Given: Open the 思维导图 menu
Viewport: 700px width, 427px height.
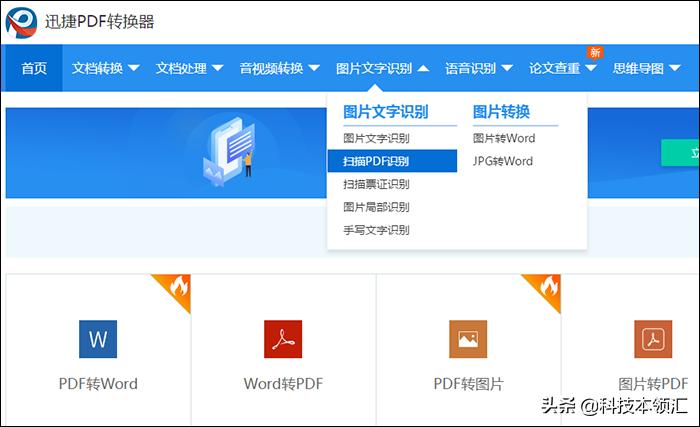Looking at the screenshot, I should 638,68.
